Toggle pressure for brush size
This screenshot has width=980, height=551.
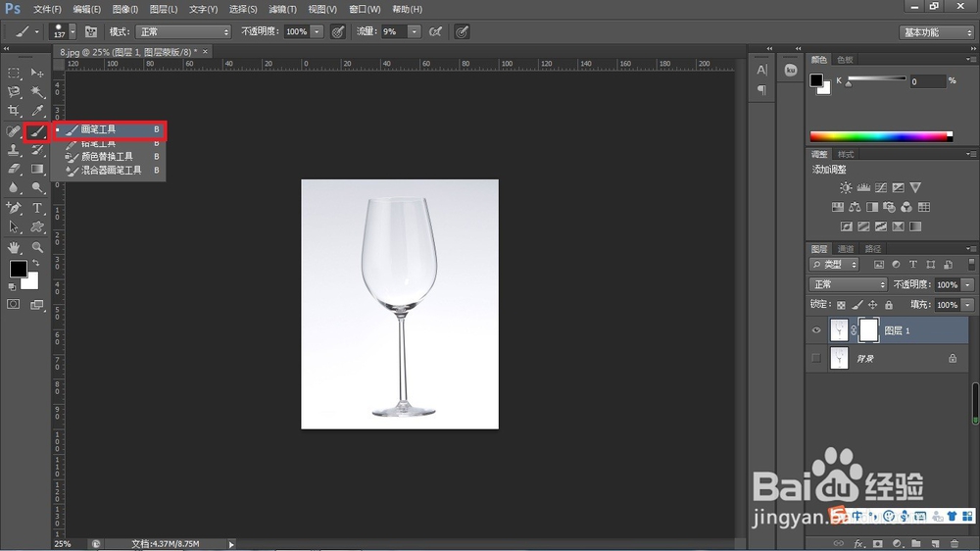point(462,31)
